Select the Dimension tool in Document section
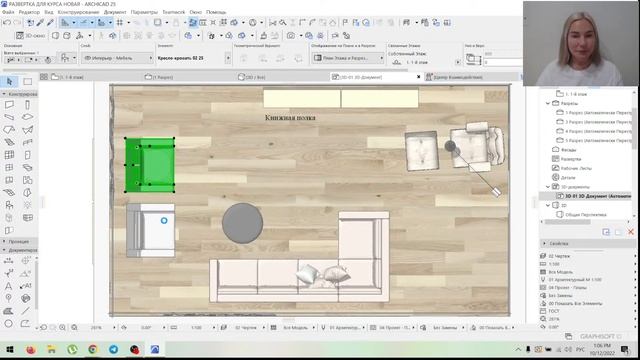Image resolution: width=640 pixels, height=360 pixels. tap(8, 260)
